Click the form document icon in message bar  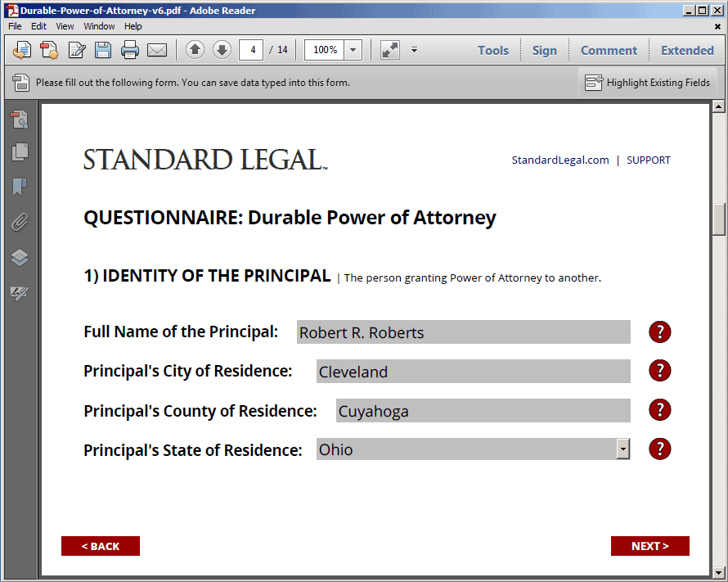click(21, 83)
